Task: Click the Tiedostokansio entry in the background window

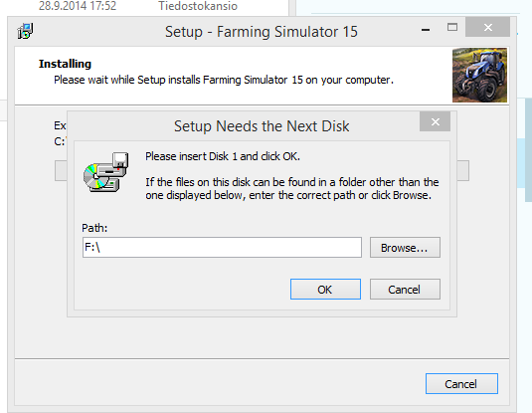Action: [198, 6]
